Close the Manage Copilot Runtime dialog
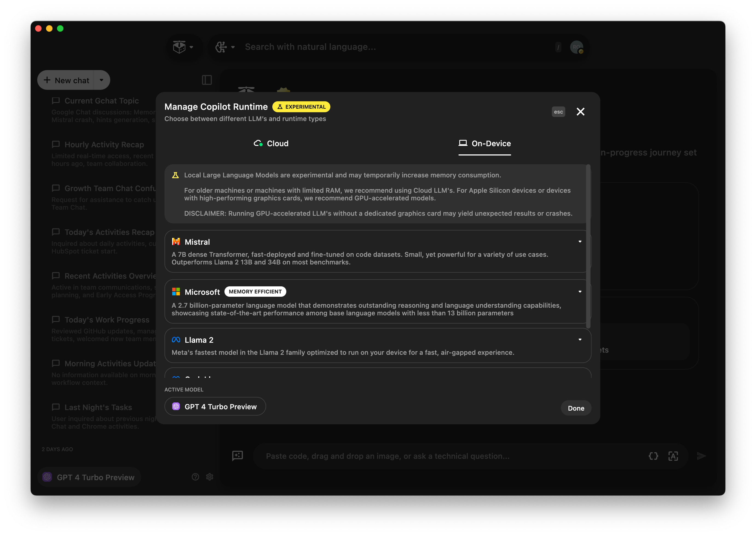 [x=580, y=111]
